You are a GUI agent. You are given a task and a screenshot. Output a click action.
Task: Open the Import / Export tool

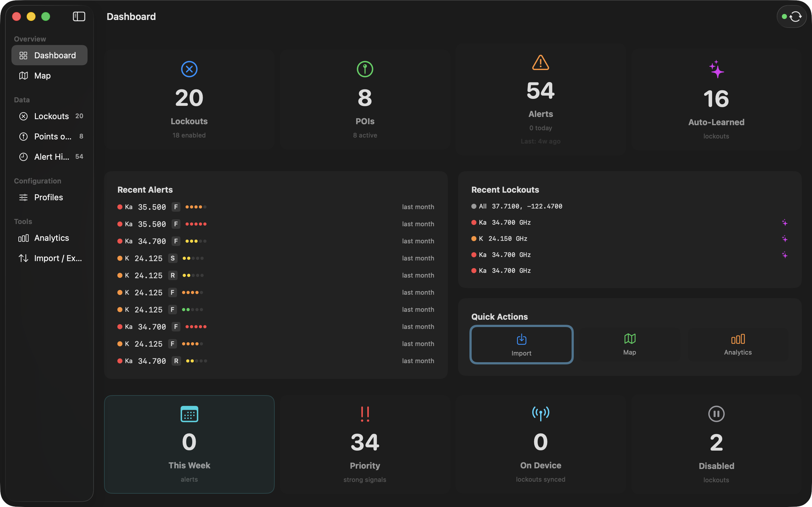point(58,258)
